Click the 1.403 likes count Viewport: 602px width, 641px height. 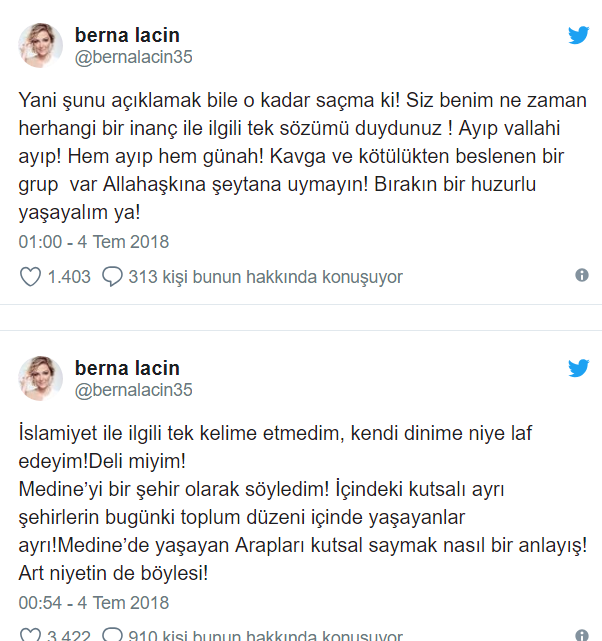point(69,277)
